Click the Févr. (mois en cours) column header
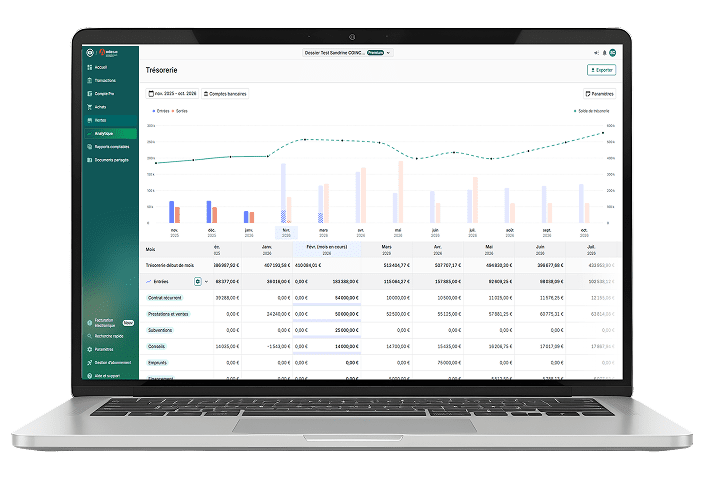The width and height of the screenshot is (701, 483). [x=327, y=250]
